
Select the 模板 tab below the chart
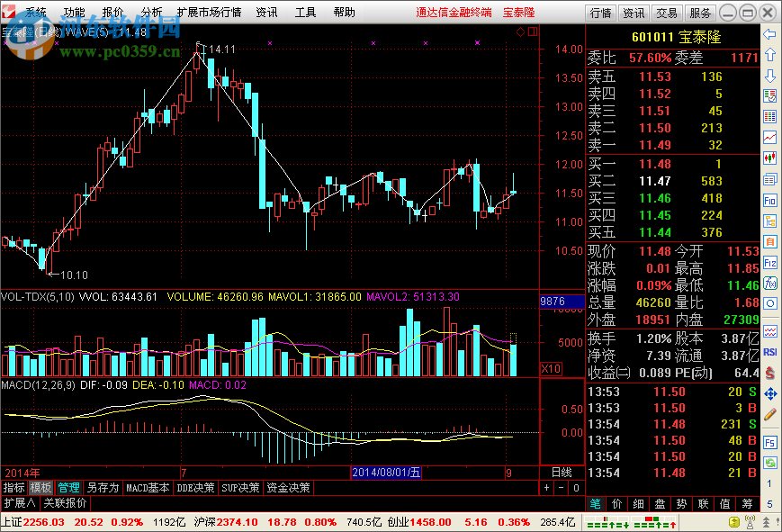[40, 488]
